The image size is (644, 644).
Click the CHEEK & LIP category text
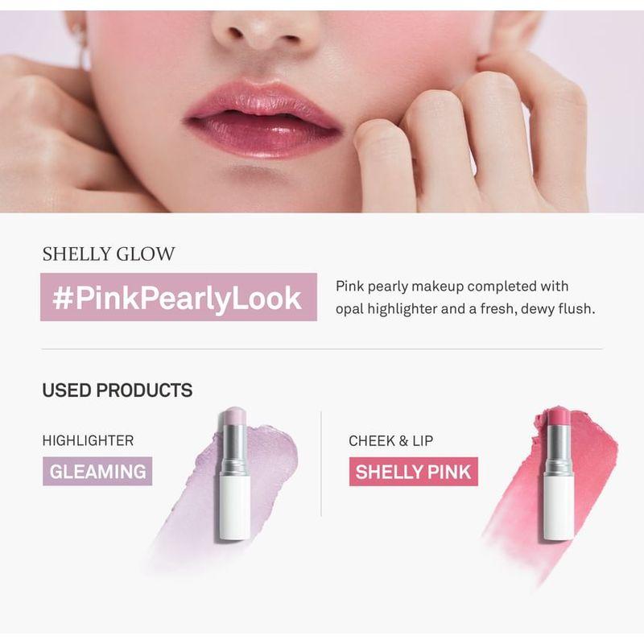point(390,440)
